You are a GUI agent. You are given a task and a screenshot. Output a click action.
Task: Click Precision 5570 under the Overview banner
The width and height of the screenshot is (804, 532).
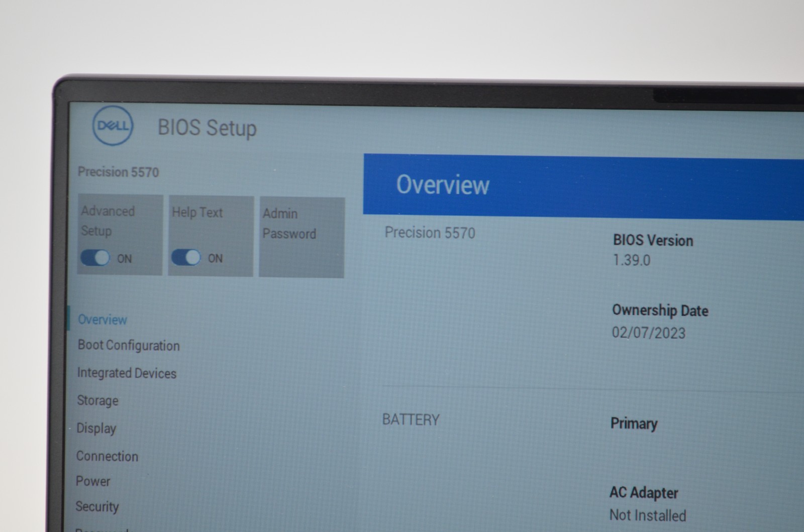[430, 233]
